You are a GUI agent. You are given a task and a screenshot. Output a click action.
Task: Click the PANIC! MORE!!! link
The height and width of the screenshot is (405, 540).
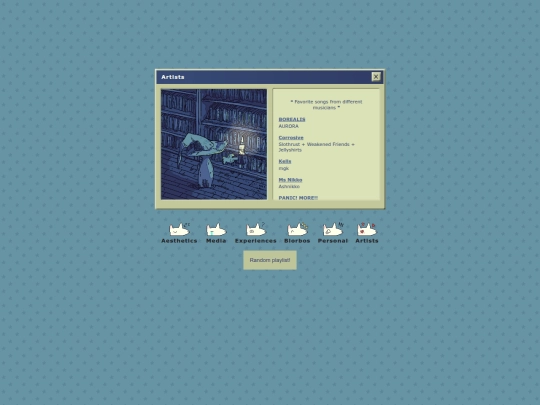pos(298,198)
